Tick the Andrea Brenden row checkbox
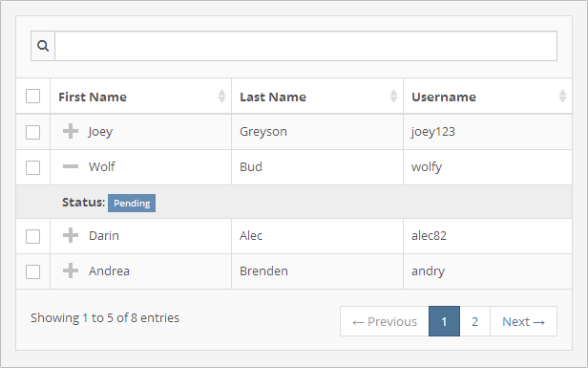588x368 pixels. point(33,271)
